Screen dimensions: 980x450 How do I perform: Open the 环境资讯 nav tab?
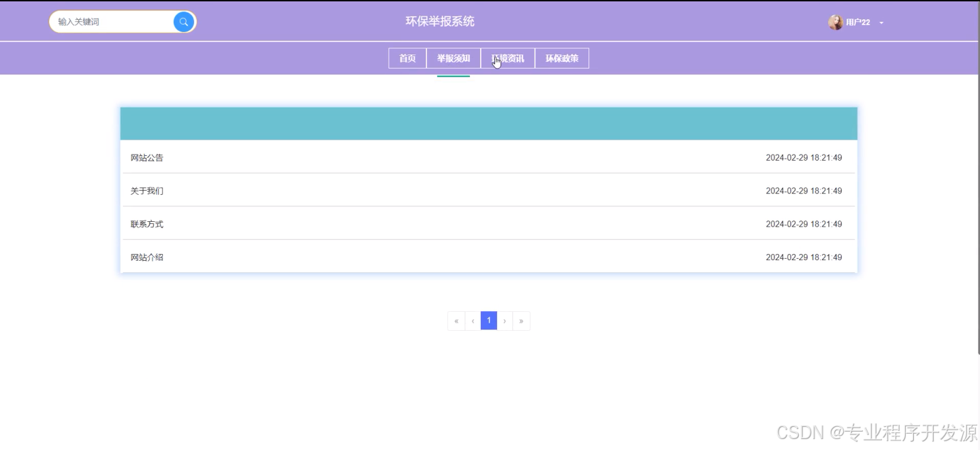coord(508,59)
